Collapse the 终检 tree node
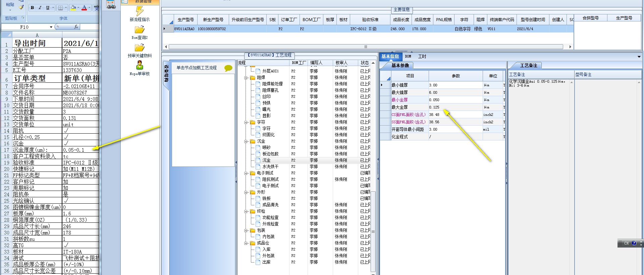644x275 pixels. (x=246, y=211)
